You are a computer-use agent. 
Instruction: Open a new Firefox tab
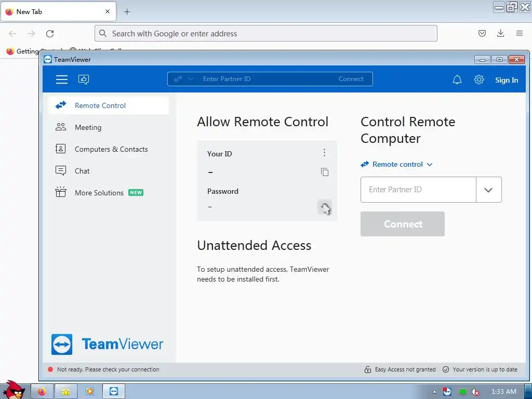click(127, 11)
